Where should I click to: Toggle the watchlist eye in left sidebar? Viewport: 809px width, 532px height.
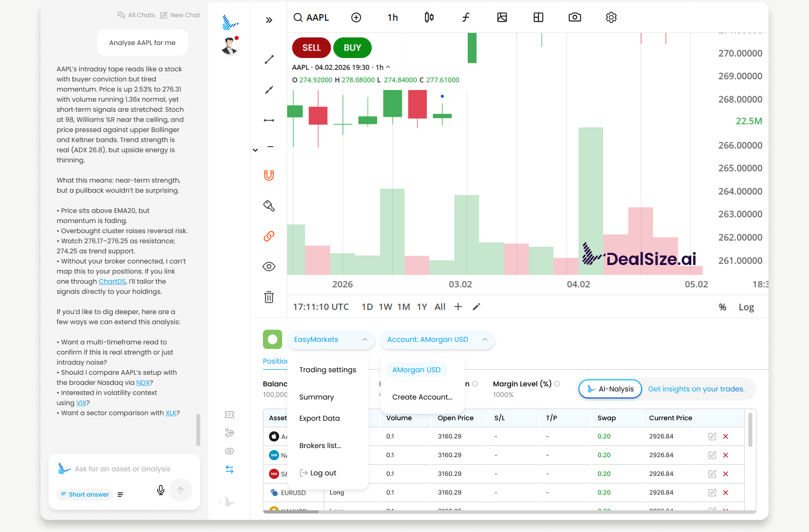pos(230,451)
